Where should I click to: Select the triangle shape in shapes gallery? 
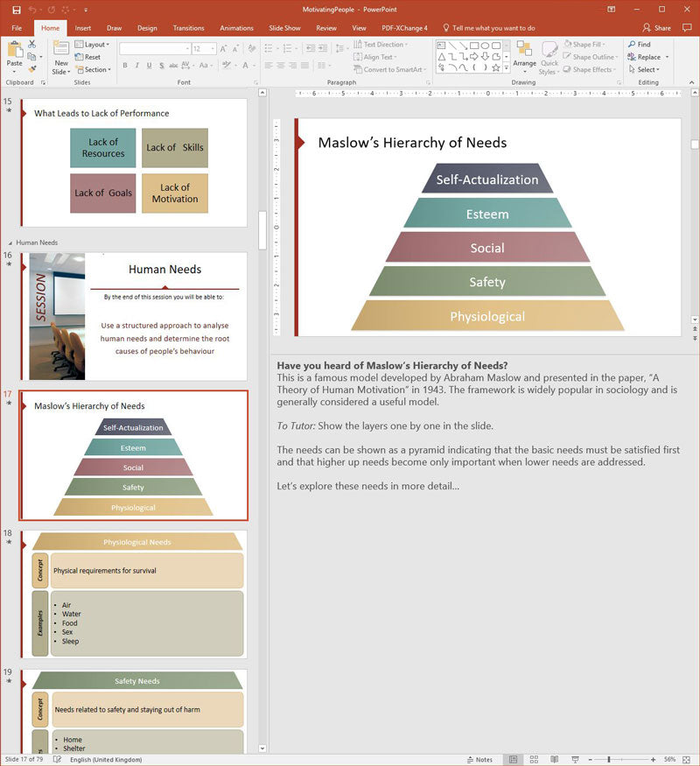(441, 57)
